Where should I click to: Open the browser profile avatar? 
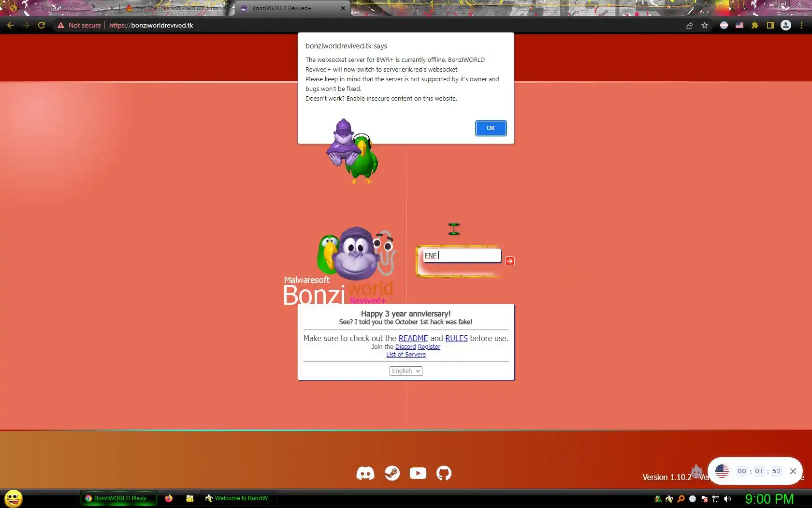(x=786, y=25)
